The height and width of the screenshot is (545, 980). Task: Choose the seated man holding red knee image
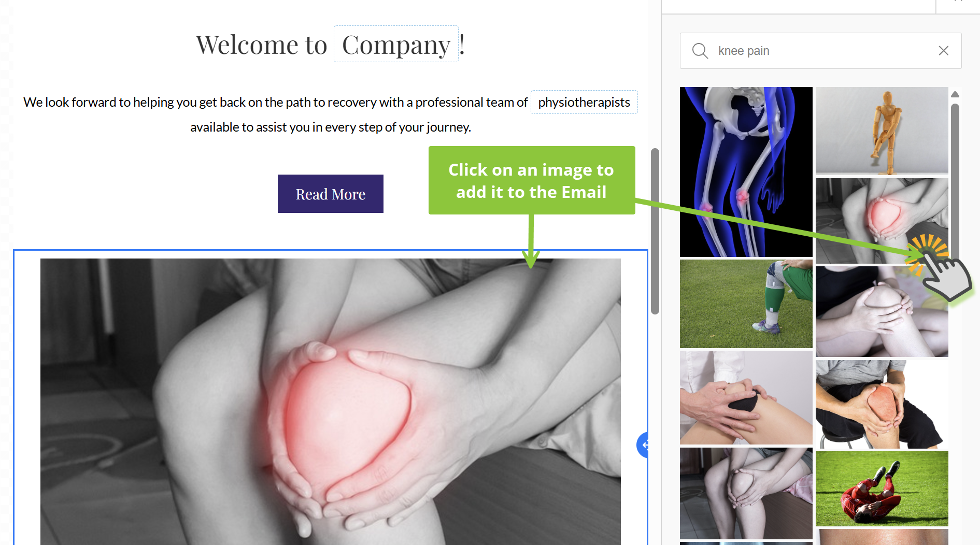click(882, 404)
